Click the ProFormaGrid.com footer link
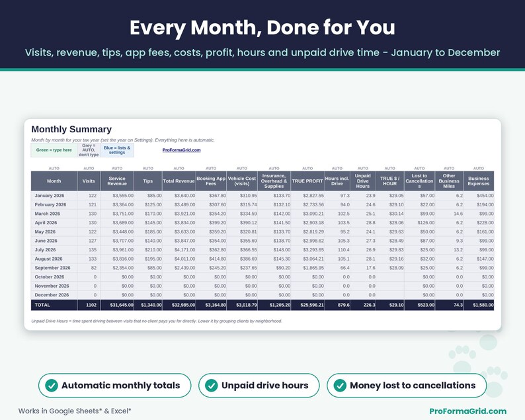 click(x=467, y=411)
